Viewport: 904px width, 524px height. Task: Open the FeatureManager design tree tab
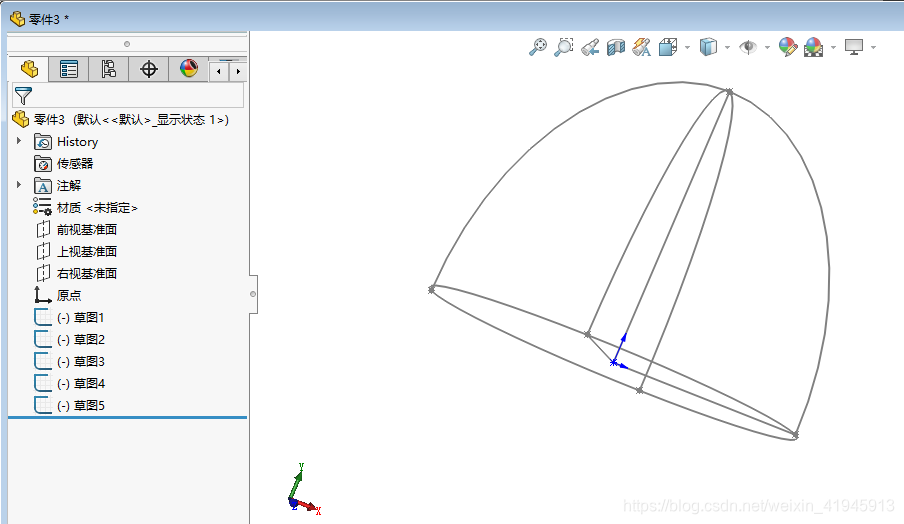(x=29, y=69)
